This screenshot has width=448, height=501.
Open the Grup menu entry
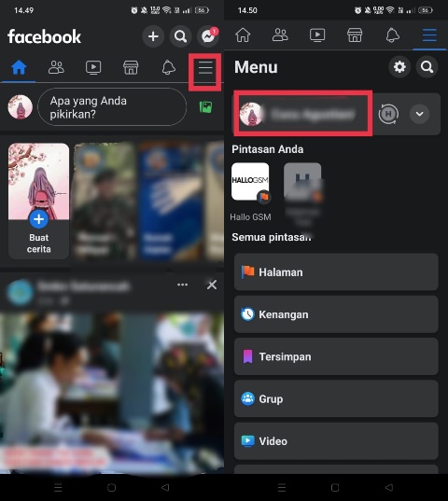click(x=336, y=398)
